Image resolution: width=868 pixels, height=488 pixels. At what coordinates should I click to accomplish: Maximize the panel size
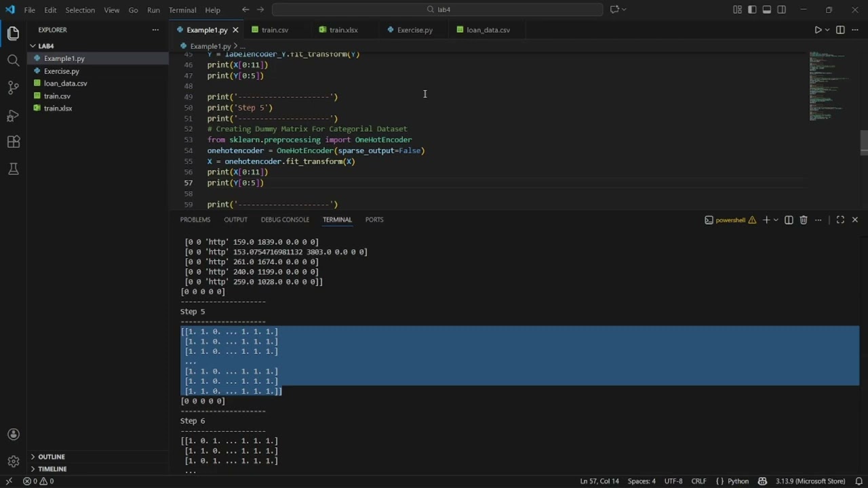coord(840,220)
